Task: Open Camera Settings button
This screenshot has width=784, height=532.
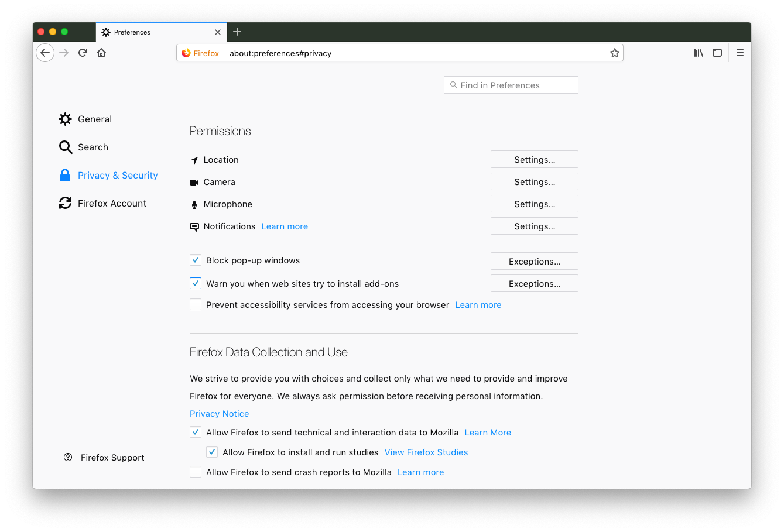Action: click(535, 182)
